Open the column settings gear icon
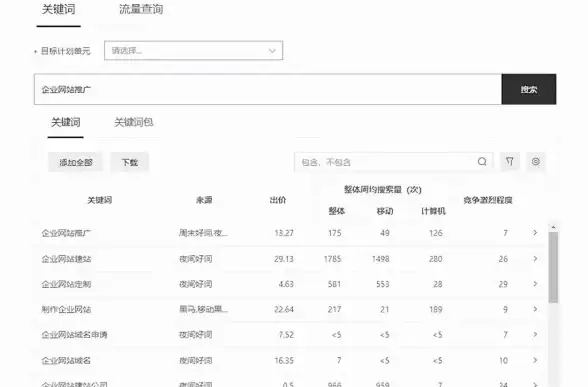 tap(536, 162)
